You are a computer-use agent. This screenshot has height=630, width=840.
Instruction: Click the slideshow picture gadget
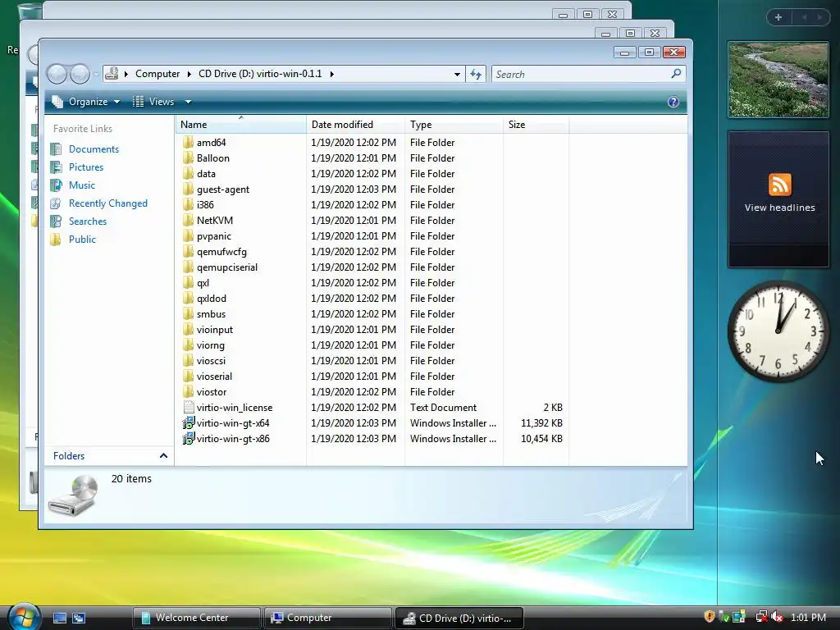tap(778, 80)
